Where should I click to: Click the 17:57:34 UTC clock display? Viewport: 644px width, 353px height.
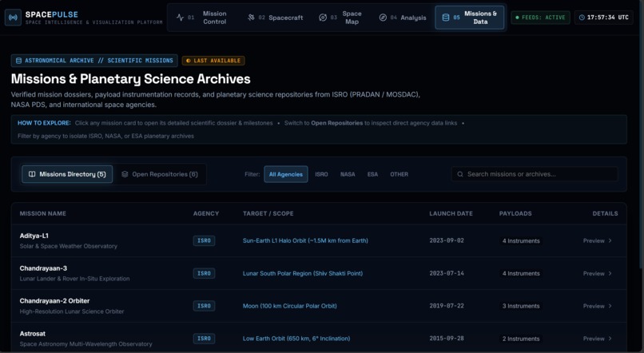pyautogui.click(x=604, y=18)
